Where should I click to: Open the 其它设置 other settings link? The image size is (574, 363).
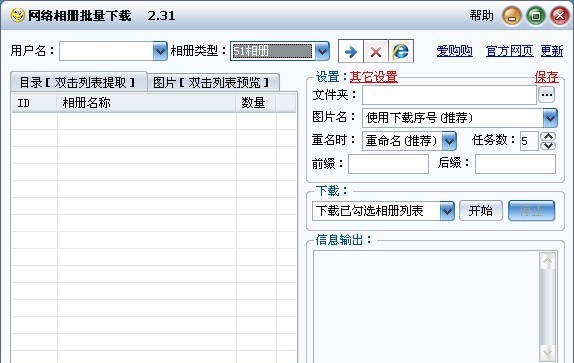pos(373,77)
